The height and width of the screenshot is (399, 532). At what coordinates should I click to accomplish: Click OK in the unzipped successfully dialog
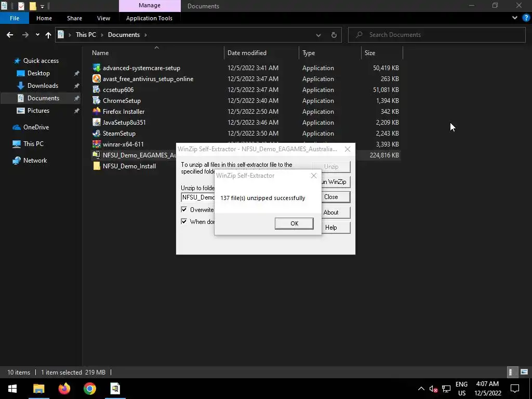[x=294, y=223]
